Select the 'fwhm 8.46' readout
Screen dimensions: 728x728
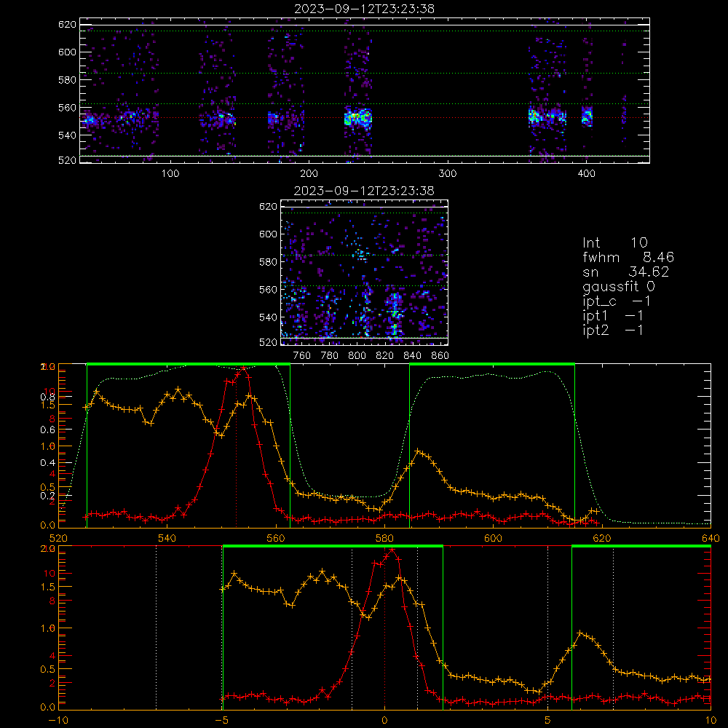(628, 257)
